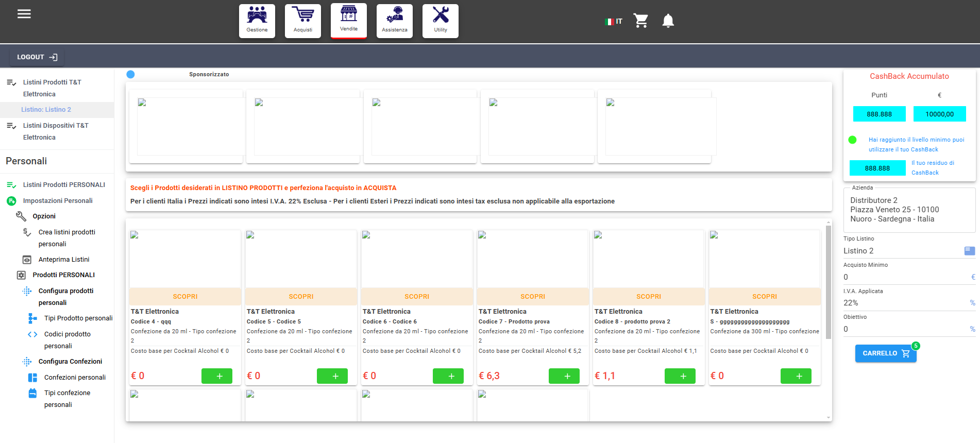980x443 pixels.
Task: Click the price € 6,3
Action: 489,376
